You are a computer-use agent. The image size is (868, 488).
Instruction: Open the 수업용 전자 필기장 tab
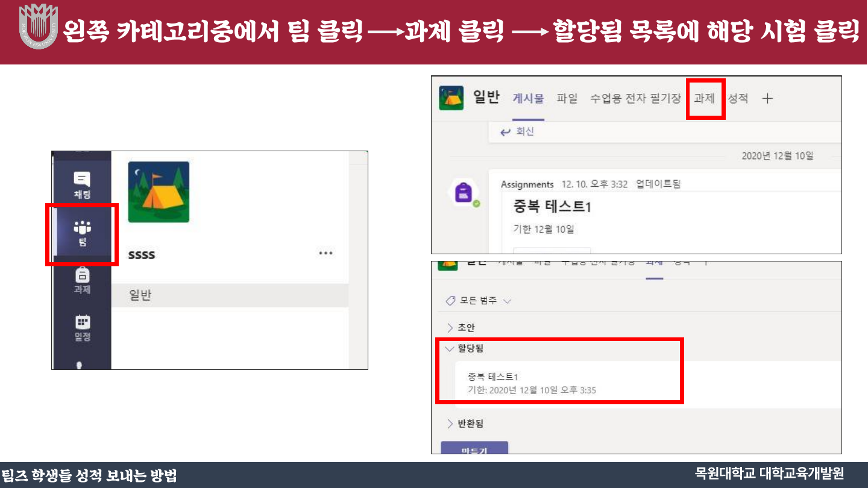point(635,99)
